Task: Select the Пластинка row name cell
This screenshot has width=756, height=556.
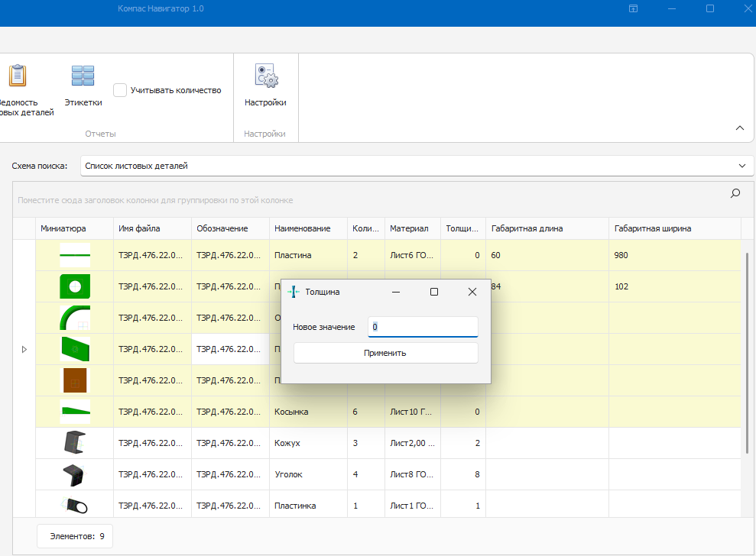Action: [x=295, y=506]
